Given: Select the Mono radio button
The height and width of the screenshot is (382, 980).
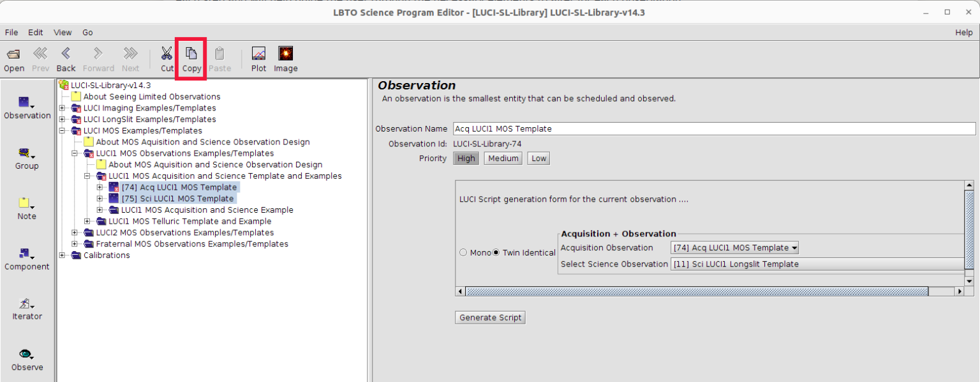Looking at the screenshot, I should pos(464,253).
